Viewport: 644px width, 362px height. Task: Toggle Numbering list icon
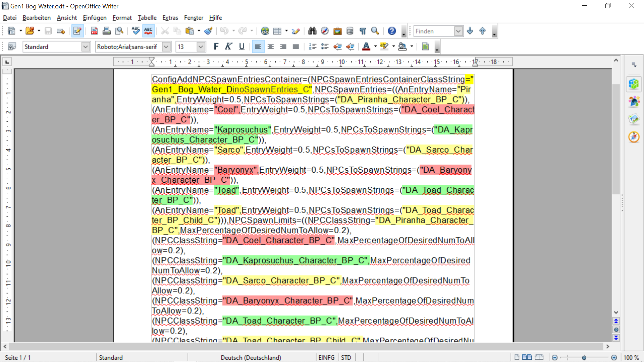(312, 47)
